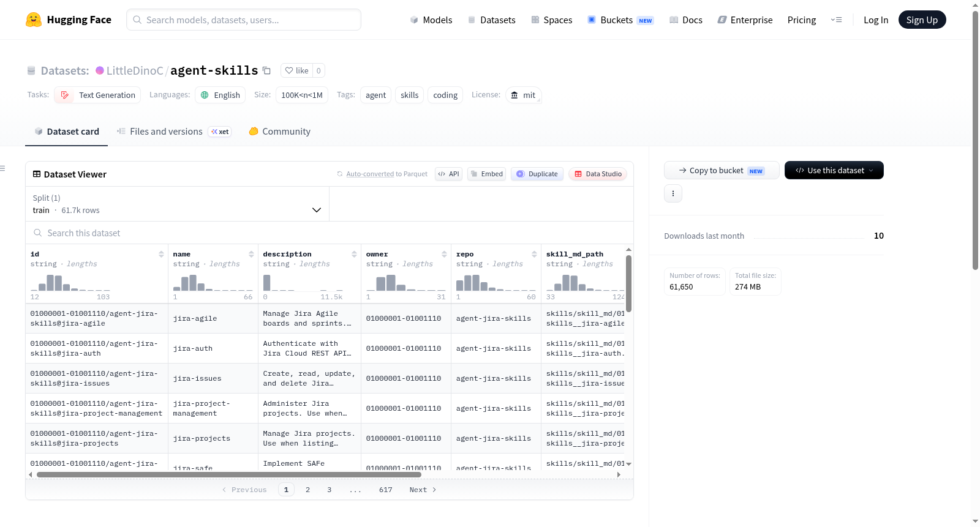Focus the Search this dataset field
The image size is (980, 527).
pos(330,233)
